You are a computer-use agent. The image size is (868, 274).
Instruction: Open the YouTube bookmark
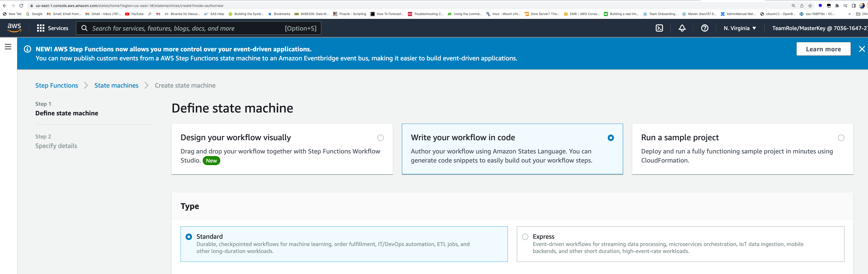(x=134, y=14)
